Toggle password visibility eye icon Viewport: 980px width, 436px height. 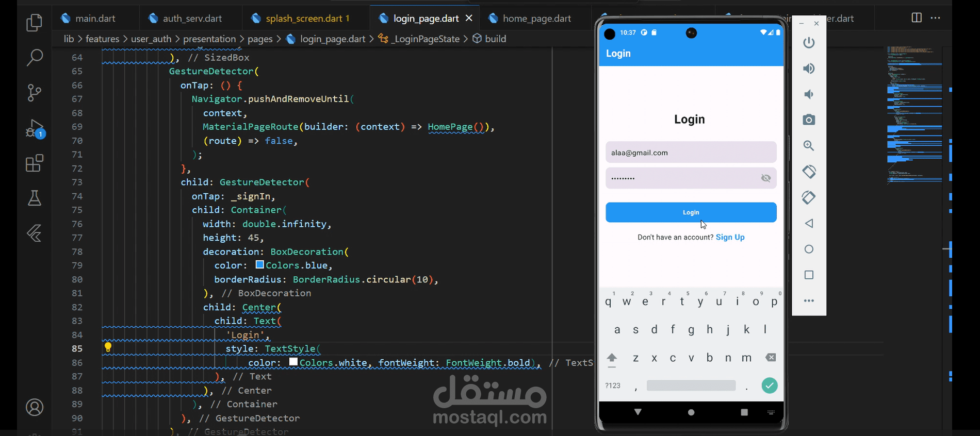(x=766, y=178)
